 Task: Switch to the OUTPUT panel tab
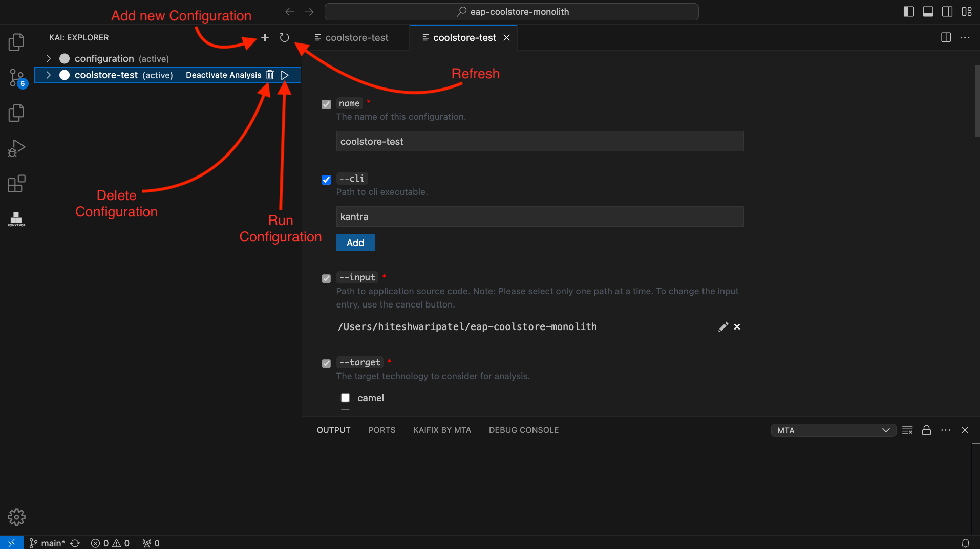click(333, 430)
